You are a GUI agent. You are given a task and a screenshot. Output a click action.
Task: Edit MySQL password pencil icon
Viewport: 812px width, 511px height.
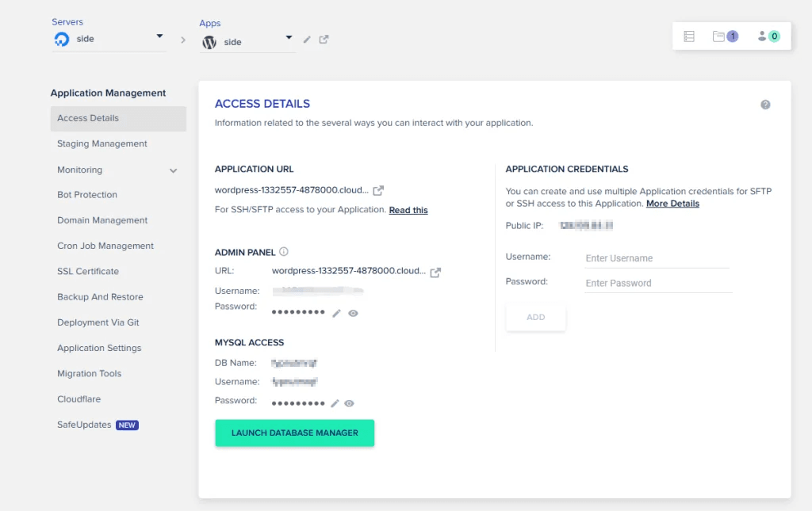335,403
